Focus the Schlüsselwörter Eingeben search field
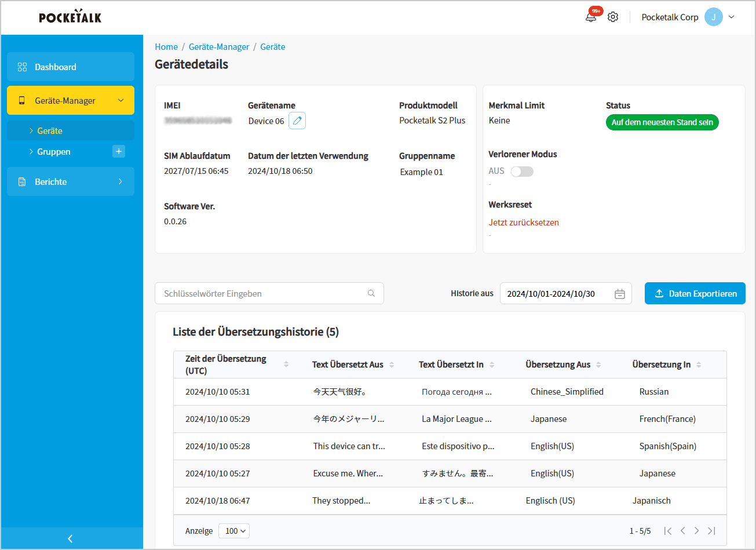 [x=269, y=293]
